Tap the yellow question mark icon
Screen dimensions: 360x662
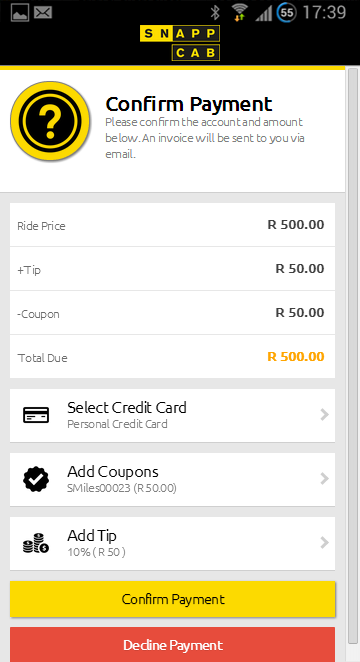click(x=50, y=121)
